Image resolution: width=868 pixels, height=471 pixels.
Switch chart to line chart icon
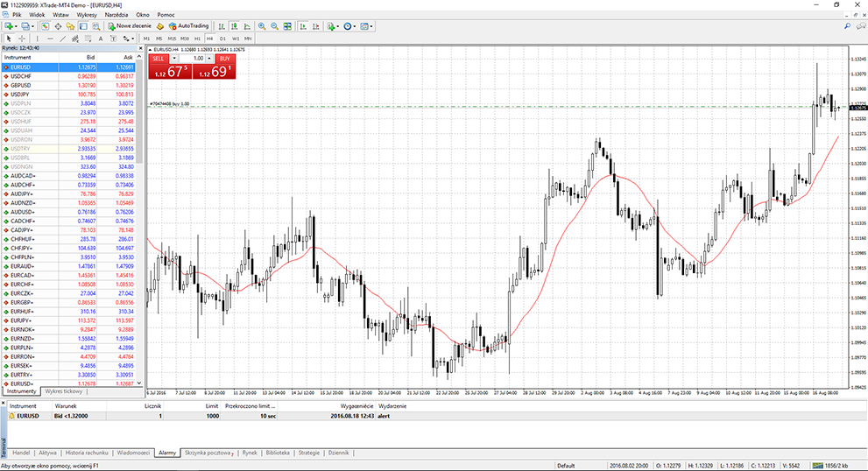click(x=247, y=26)
